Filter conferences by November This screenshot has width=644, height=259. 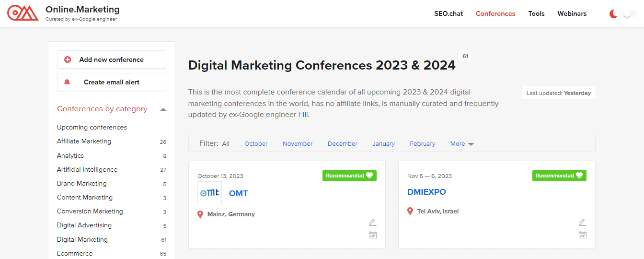[x=298, y=144]
